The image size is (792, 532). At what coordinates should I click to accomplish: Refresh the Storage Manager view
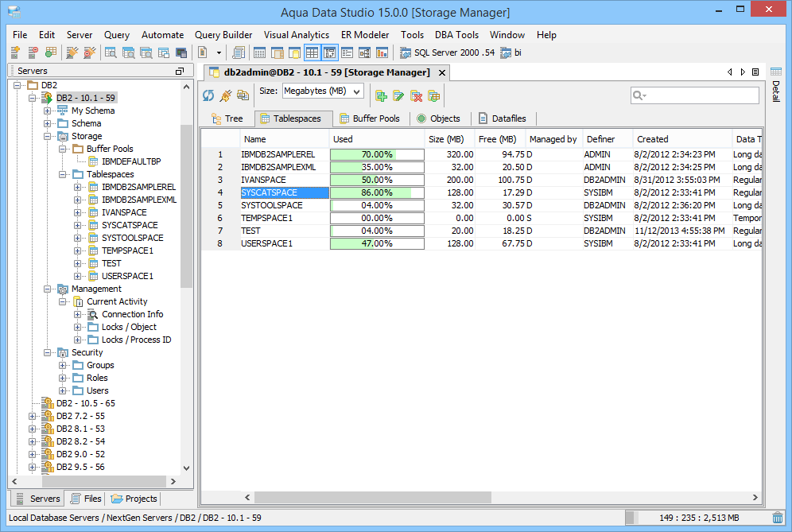click(x=208, y=95)
